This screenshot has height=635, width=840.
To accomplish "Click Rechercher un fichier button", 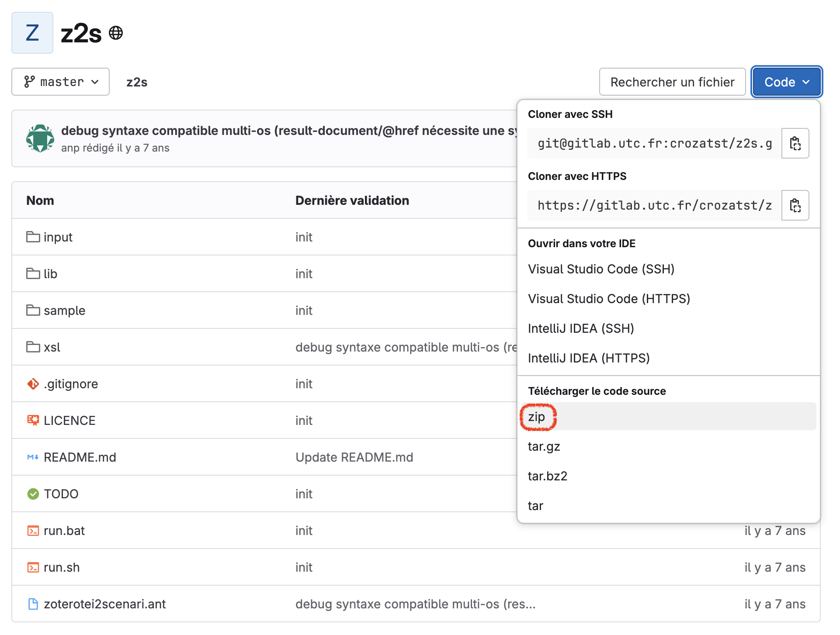I will tap(672, 82).
